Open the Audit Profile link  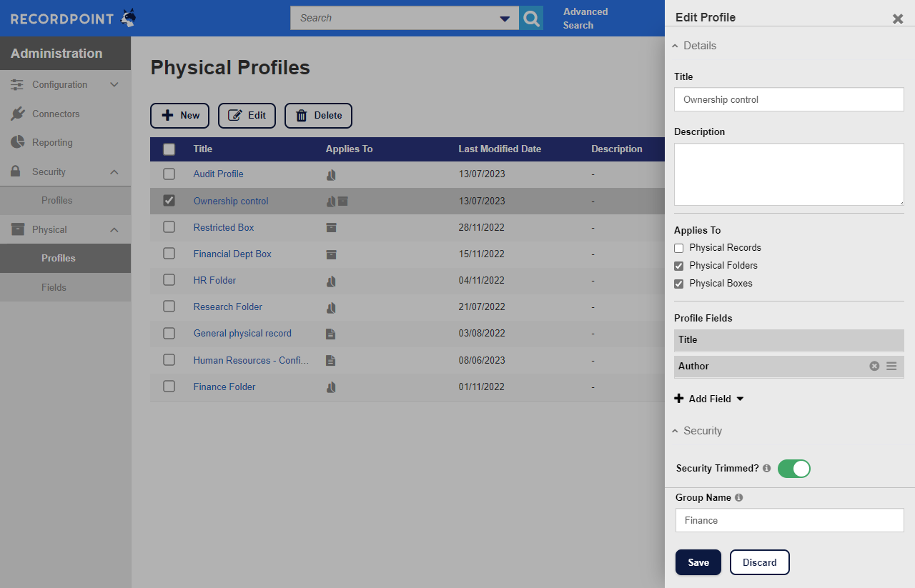tap(218, 174)
